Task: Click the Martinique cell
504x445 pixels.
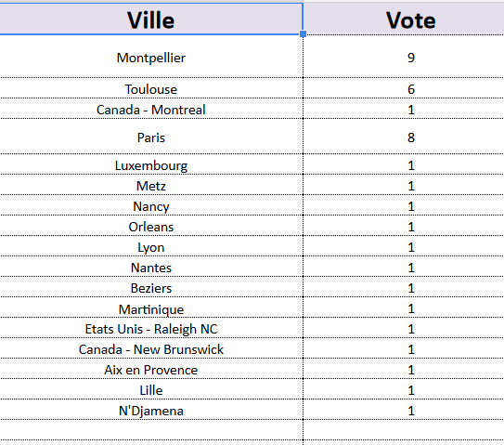Action: 151,308
